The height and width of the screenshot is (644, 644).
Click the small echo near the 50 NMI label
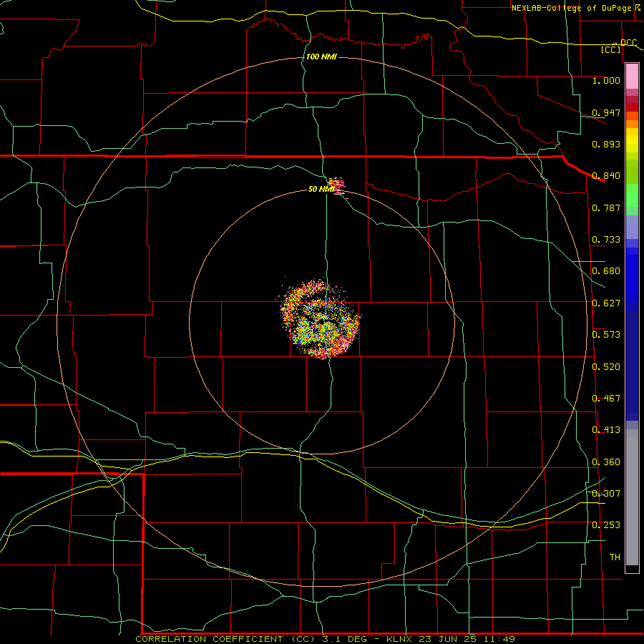coord(338,186)
